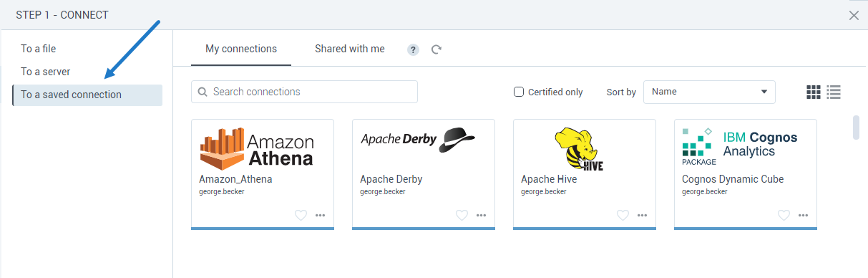Image resolution: width=868 pixels, height=278 pixels.
Task: Open more options for Apache Derby
Action: [x=481, y=215]
